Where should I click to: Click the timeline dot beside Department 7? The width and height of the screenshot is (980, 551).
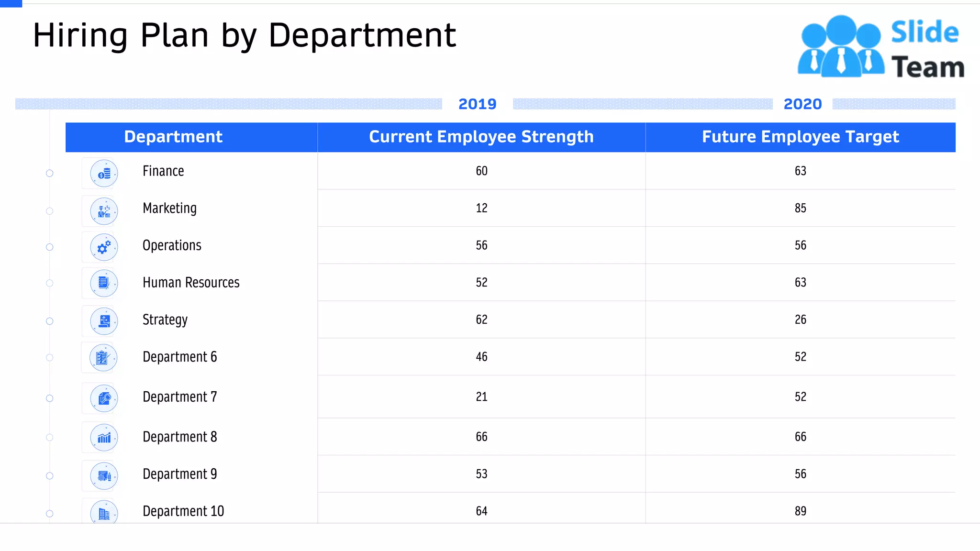50,398
